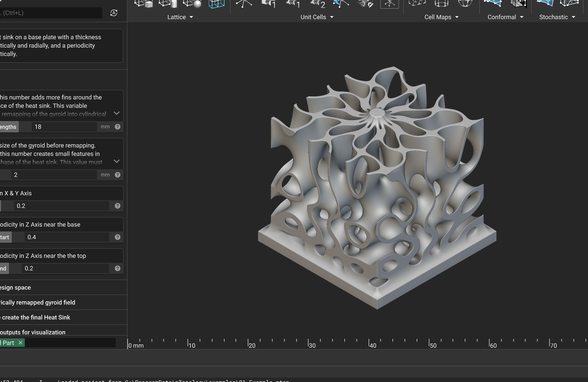Viewport: 588px width, 382px height.
Task: Open the Unit Cells dropdown
Action: [317, 17]
